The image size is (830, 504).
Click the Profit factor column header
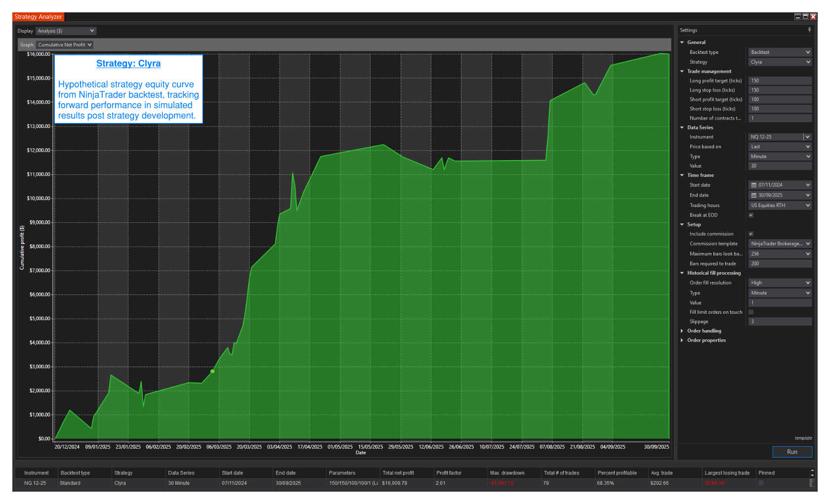click(x=449, y=473)
